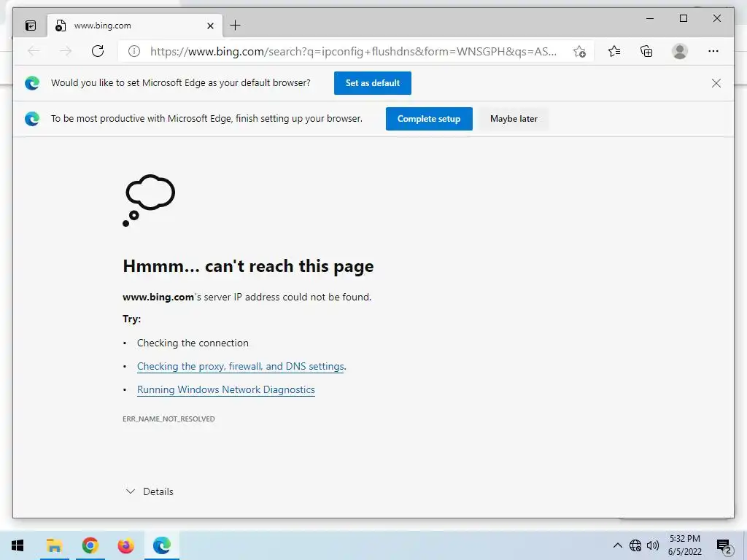747x560 pixels.
Task: Open the Favorites list icon
Action: coord(614,51)
